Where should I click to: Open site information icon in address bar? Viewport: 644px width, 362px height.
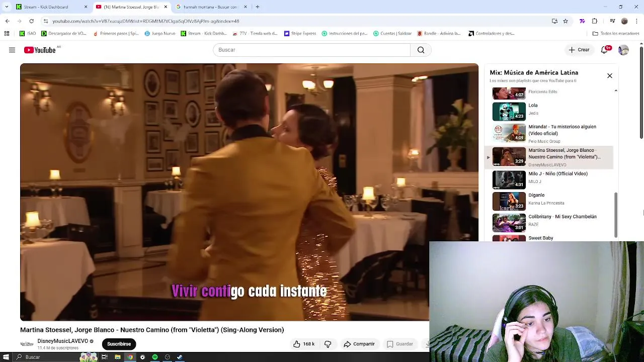[x=45, y=21]
